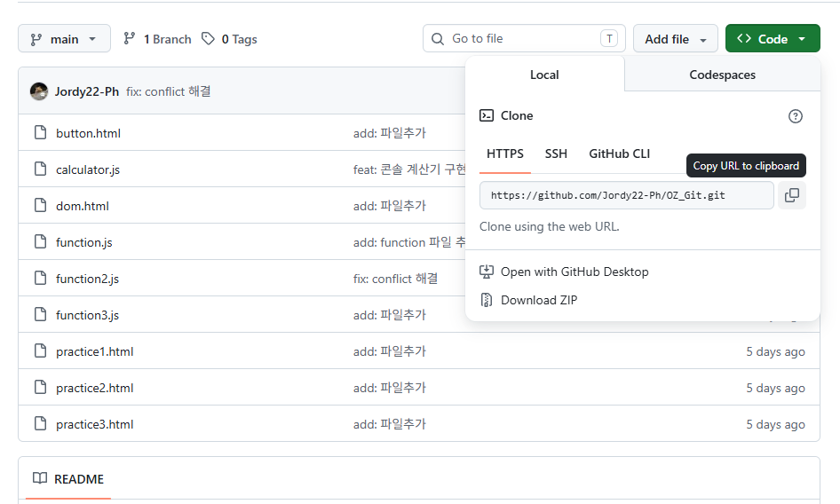Image resolution: width=840 pixels, height=504 pixels.
Task: Click file icon next to practice1.html
Action: click(x=40, y=350)
